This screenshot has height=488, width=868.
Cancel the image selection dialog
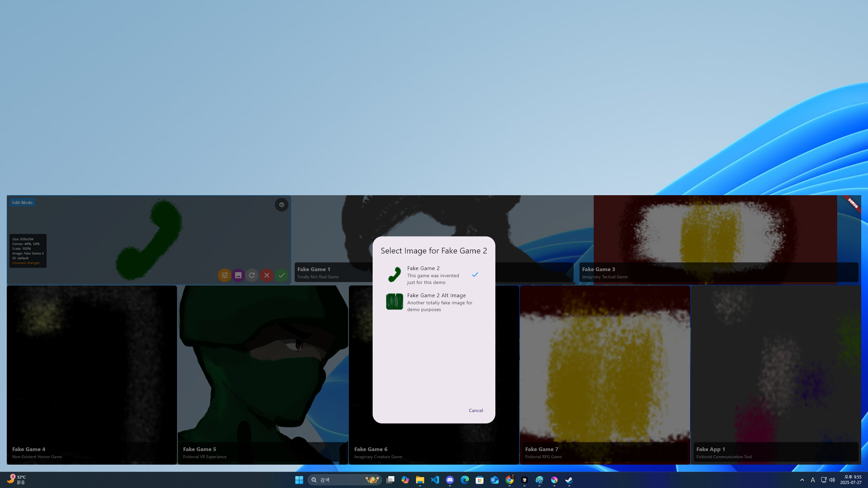pyautogui.click(x=475, y=410)
